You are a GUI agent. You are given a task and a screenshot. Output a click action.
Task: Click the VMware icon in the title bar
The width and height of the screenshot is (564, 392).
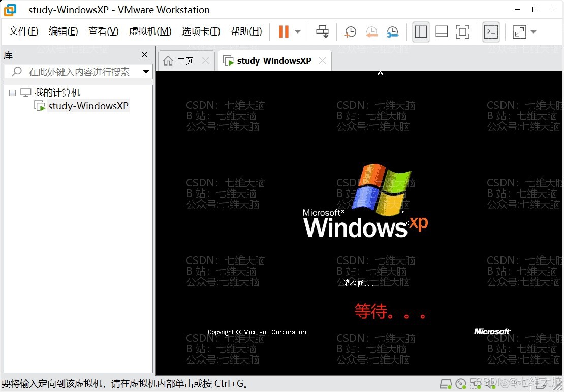(10, 10)
